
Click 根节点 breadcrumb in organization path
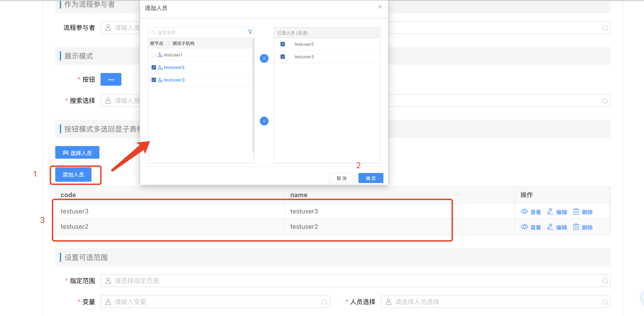156,43
